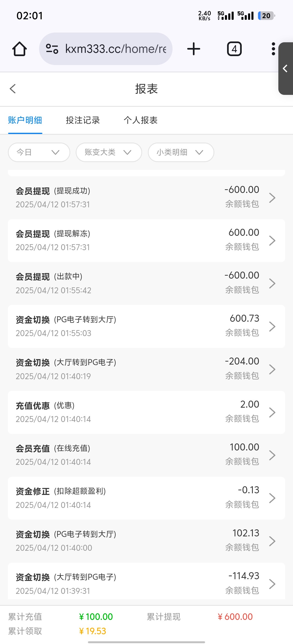Switch to the 个人报表 tab
This screenshot has width=293, height=644.
(141, 120)
